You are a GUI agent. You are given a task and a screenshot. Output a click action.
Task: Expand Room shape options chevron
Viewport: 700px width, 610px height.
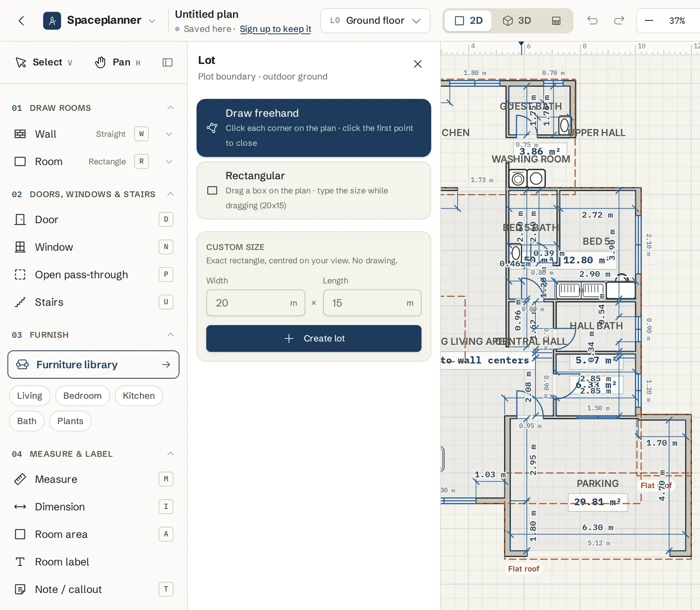click(x=169, y=161)
